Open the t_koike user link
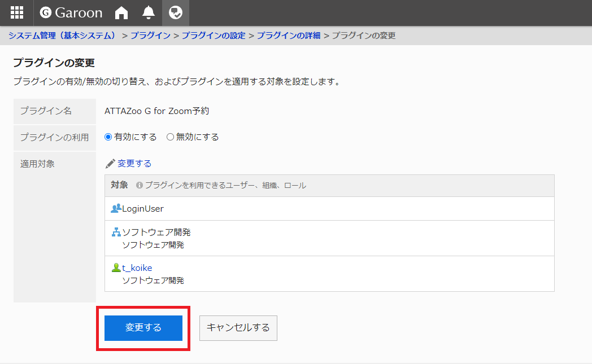592x364 pixels. [x=137, y=268]
